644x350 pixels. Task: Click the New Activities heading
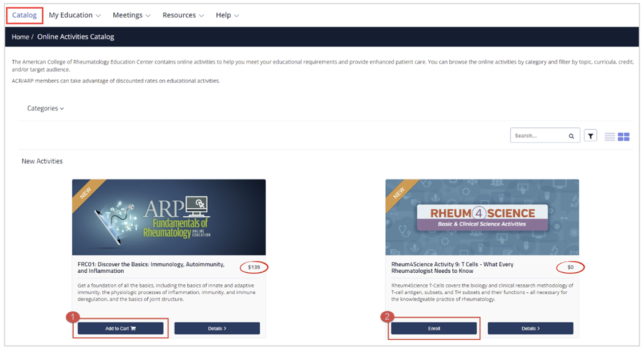pyautogui.click(x=42, y=161)
